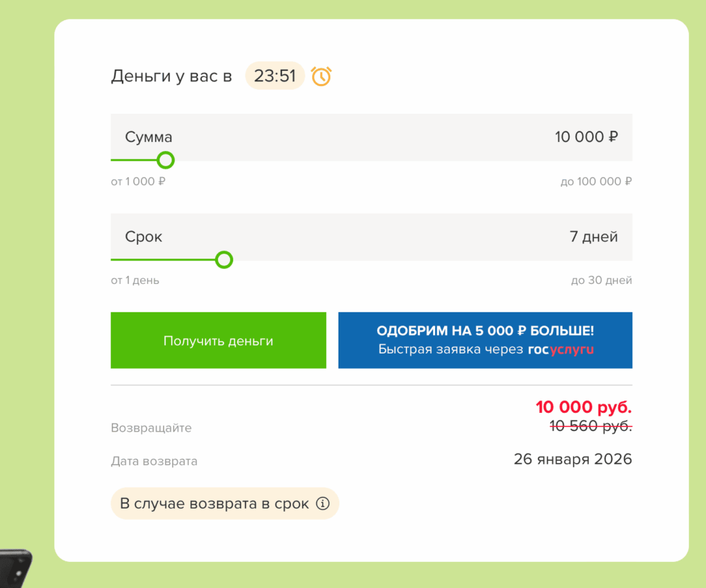Image resolution: width=706 pixels, height=588 pixels.
Task: Select the maximum label до 100 000 ₽
Action: [x=596, y=182]
